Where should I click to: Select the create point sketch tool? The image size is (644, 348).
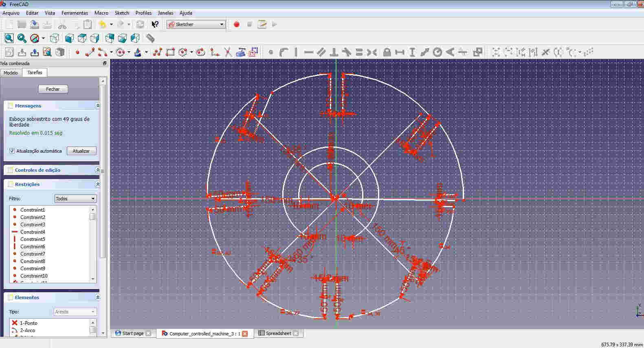[77, 52]
